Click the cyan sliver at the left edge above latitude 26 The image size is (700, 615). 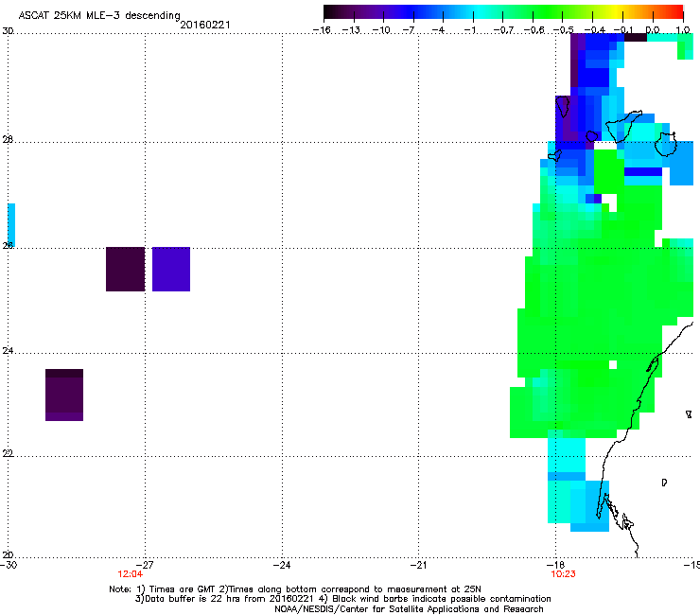(11, 225)
